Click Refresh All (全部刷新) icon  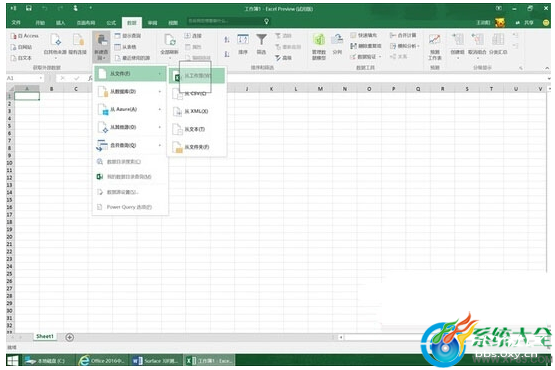pyautogui.click(x=170, y=45)
